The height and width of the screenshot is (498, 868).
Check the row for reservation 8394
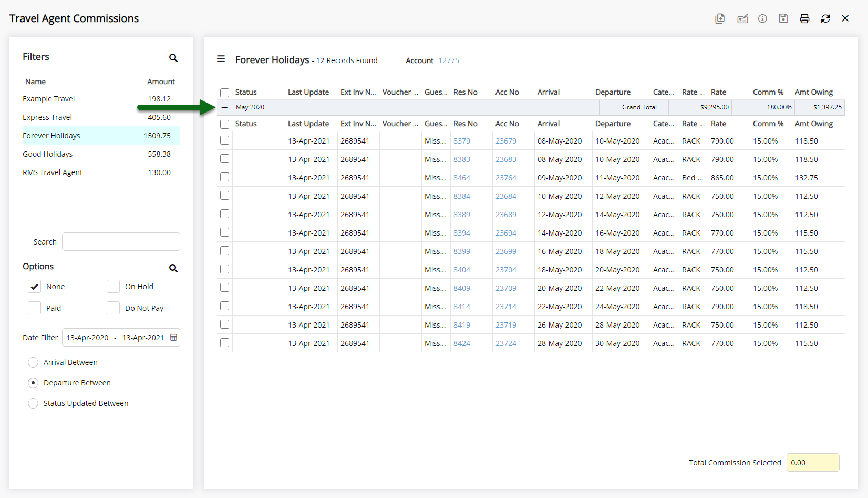[x=225, y=232]
